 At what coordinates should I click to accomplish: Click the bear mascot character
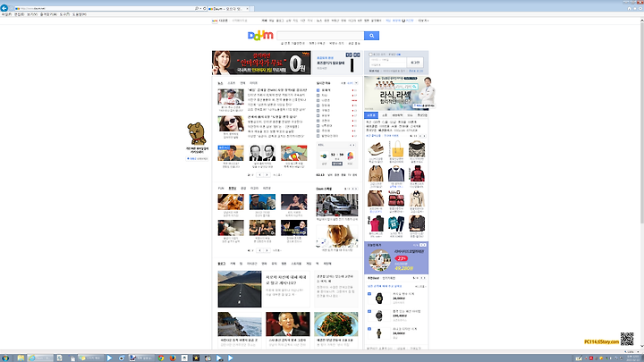[x=196, y=134]
